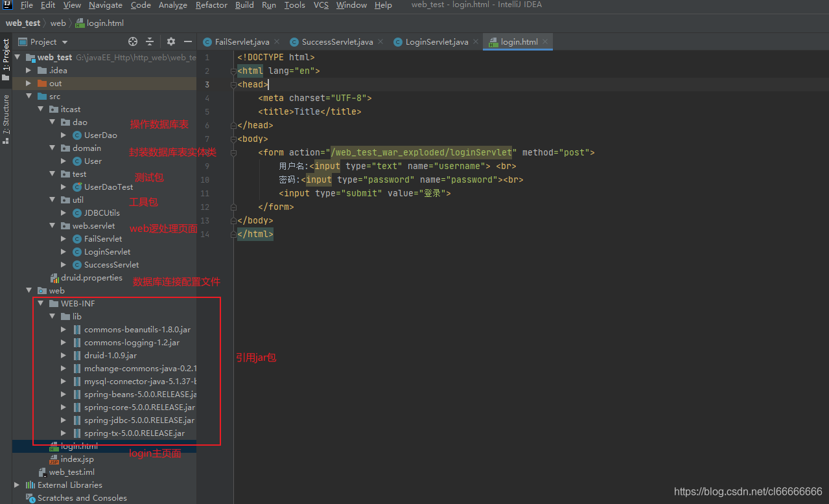This screenshot has height=504, width=829.
Task: Select commons-beanutils-1.8.0.jar in tree
Action: pos(137,330)
